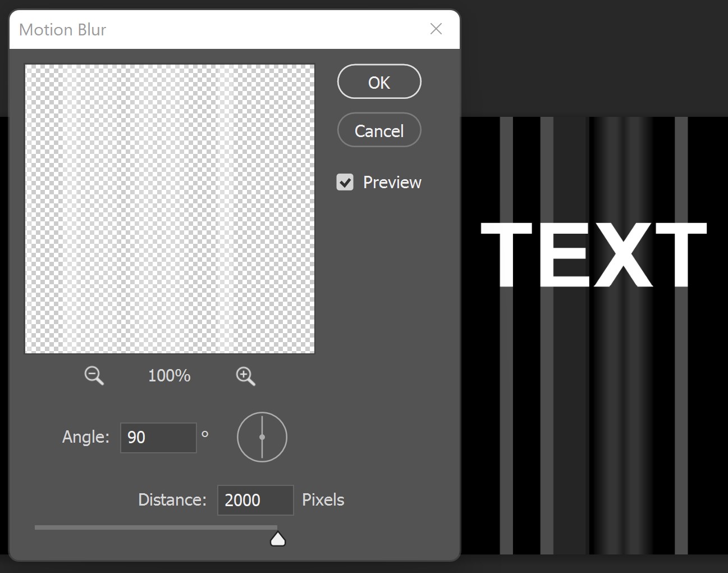Image resolution: width=728 pixels, height=573 pixels.
Task: Click the center dot of the angle wheel
Action: click(x=262, y=437)
